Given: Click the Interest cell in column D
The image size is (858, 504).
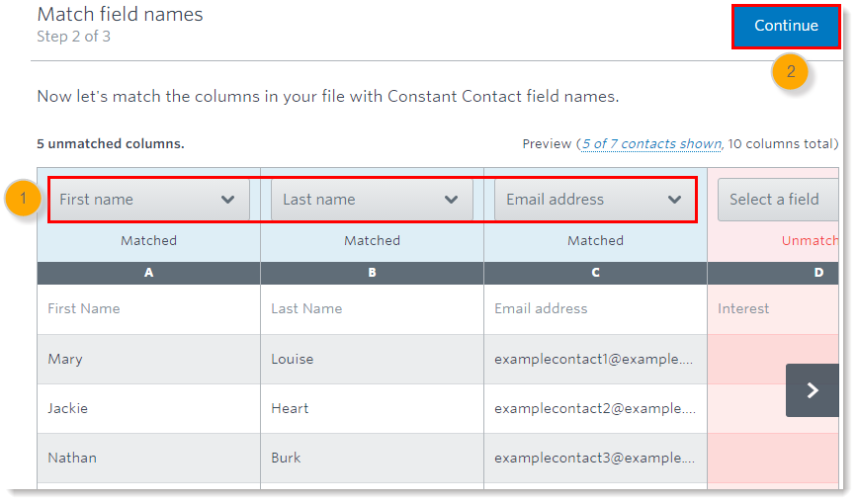Looking at the screenshot, I should coord(773,309).
